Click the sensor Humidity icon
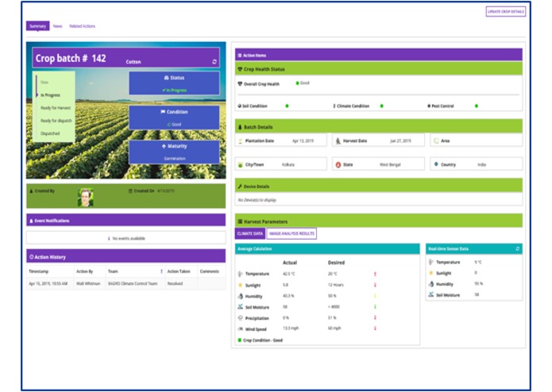This screenshot has width=552, height=392. 431,284
